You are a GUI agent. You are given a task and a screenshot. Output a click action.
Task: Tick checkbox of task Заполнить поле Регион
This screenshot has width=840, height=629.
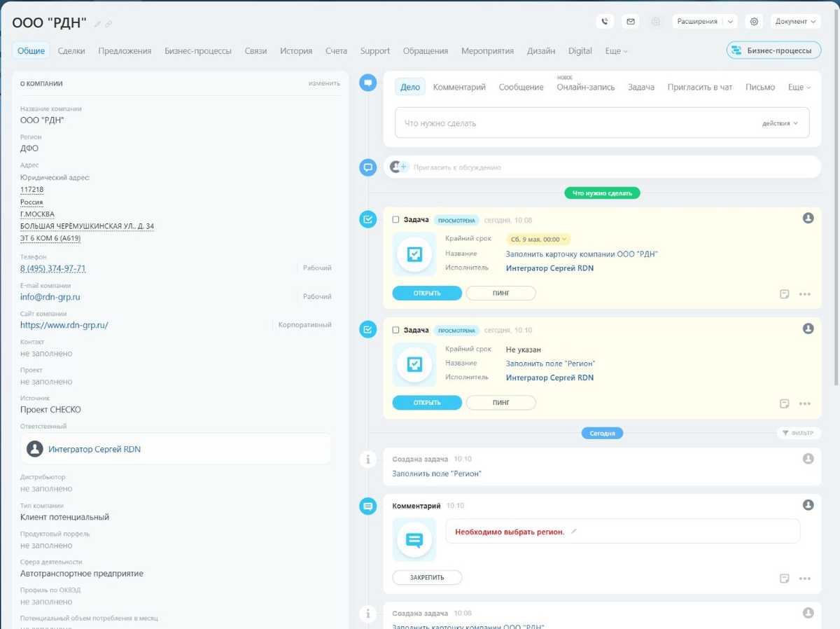tap(395, 330)
